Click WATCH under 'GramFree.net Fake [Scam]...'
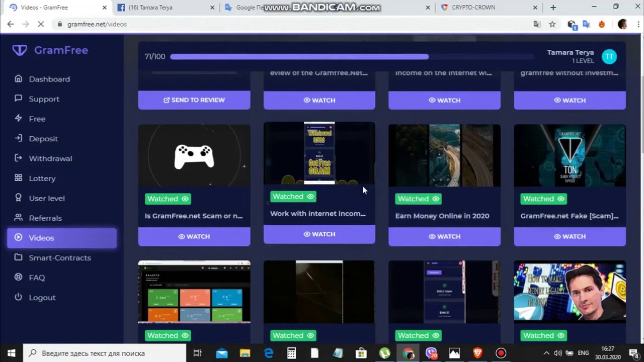 [570, 236]
